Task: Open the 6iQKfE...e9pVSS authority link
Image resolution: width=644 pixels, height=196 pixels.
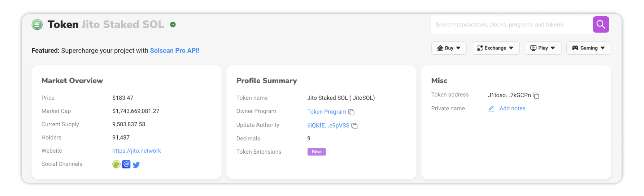Action: click(328, 125)
